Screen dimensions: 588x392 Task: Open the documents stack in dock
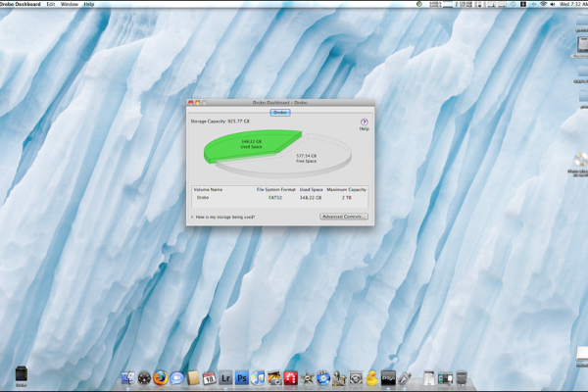429,378
